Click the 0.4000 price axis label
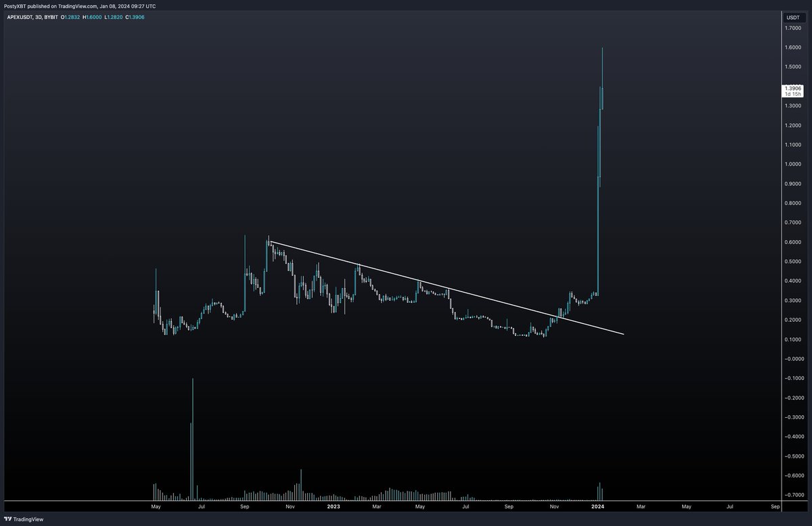Viewport: 812px width, 526px height. (x=792, y=281)
